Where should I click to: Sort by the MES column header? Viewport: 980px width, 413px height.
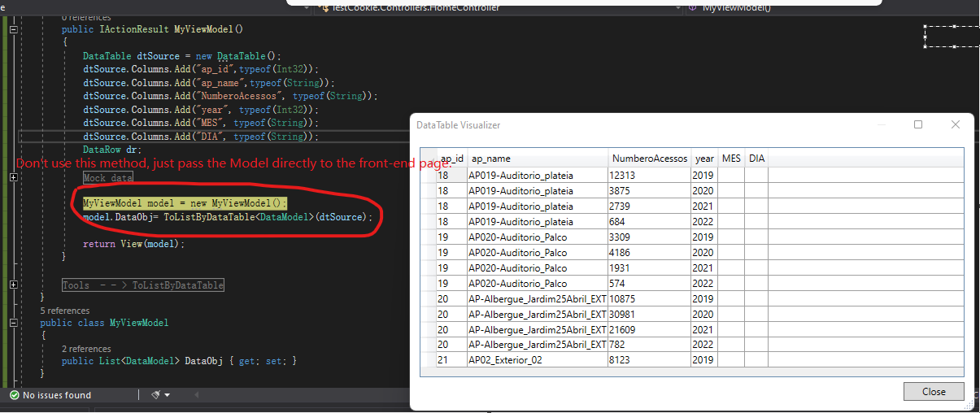[x=732, y=159]
